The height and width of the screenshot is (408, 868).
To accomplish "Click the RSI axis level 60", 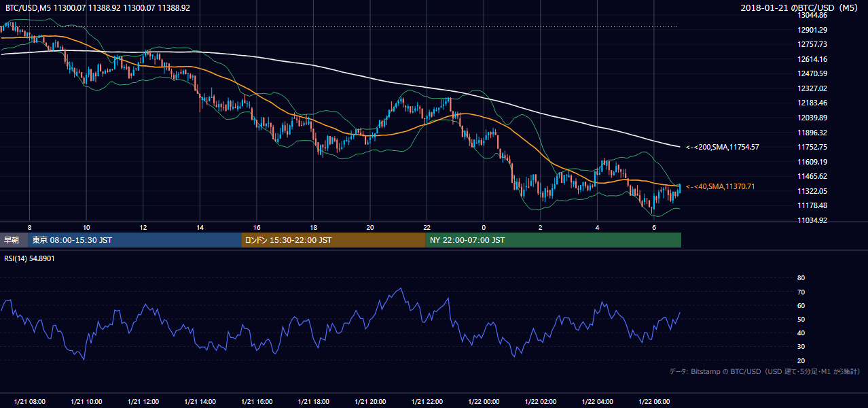I will coord(801,305).
